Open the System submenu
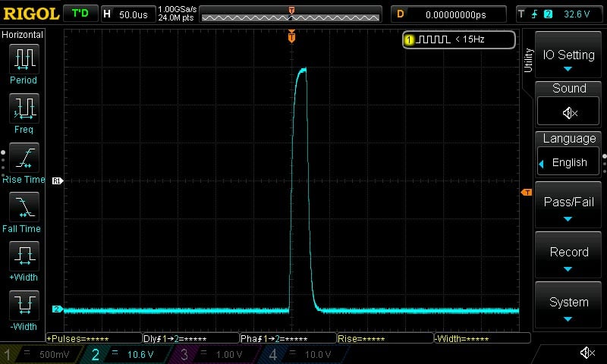The width and height of the screenshot is (607, 364). pos(568,304)
